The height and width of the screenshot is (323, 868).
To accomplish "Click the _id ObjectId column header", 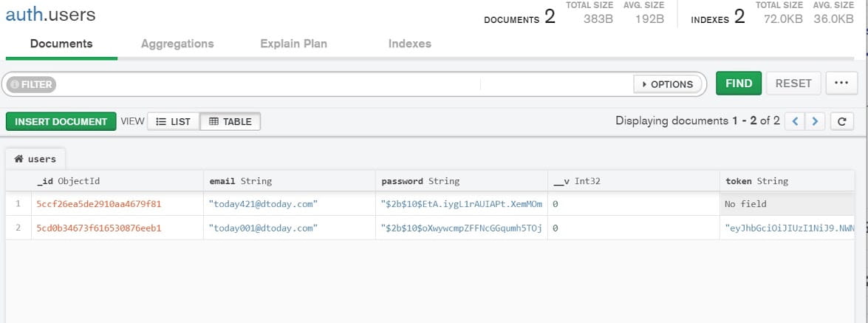I will [x=117, y=181].
